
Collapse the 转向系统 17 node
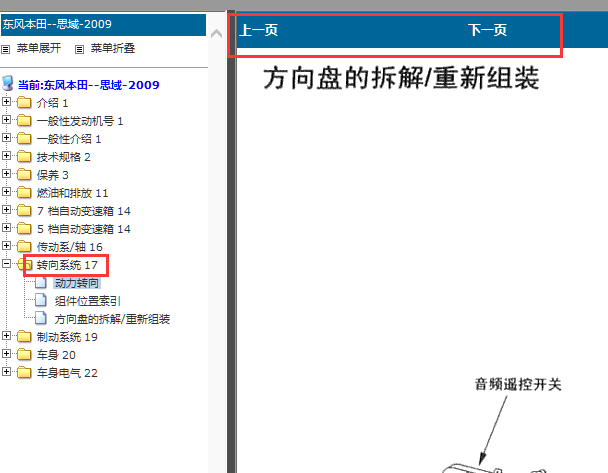(6, 264)
